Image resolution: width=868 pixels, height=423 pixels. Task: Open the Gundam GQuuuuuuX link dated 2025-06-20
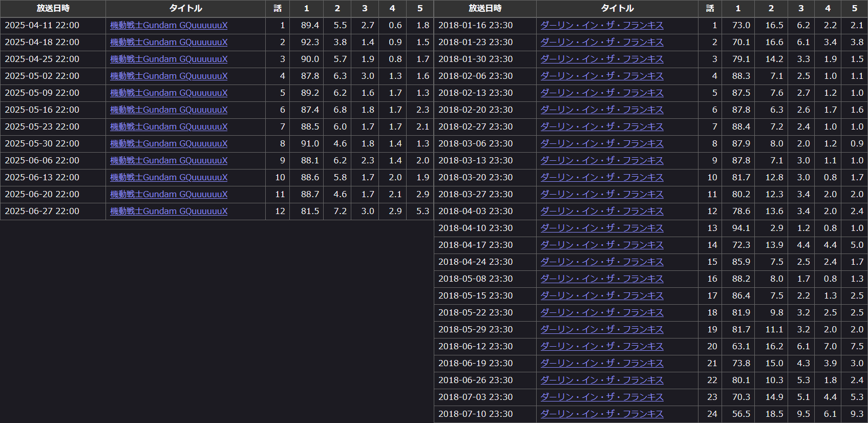point(168,194)
